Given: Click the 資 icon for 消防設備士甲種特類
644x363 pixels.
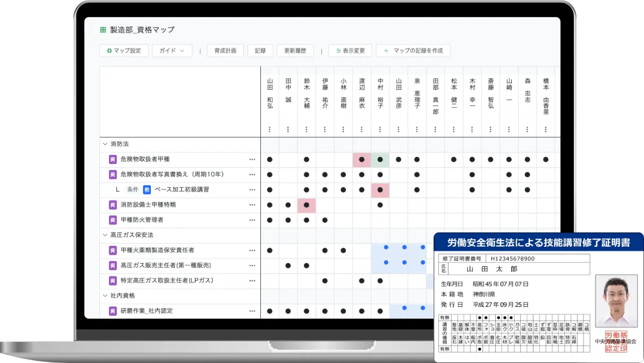Looking at the screenshot, I should click(x=113, y=205).
